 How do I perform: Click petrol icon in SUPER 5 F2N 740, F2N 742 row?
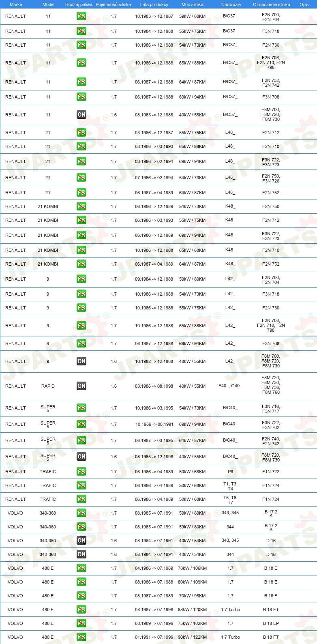tap(81, 440)
